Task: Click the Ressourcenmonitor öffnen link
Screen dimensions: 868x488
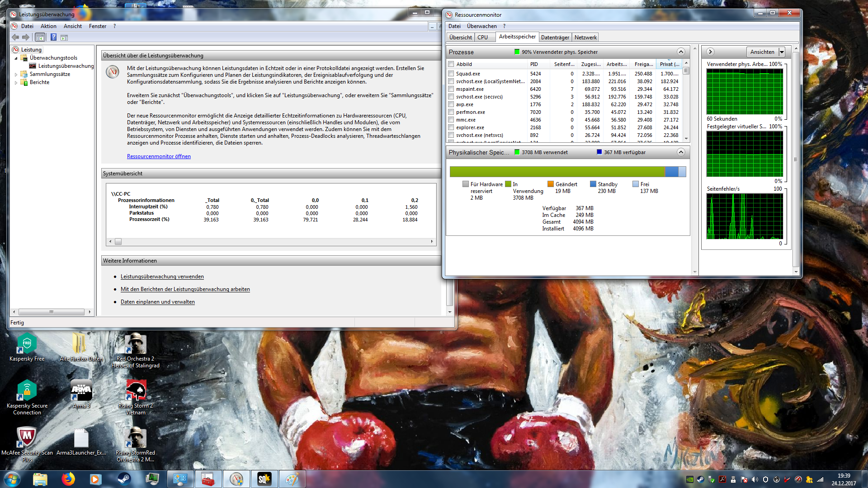Action: [159, 156]
